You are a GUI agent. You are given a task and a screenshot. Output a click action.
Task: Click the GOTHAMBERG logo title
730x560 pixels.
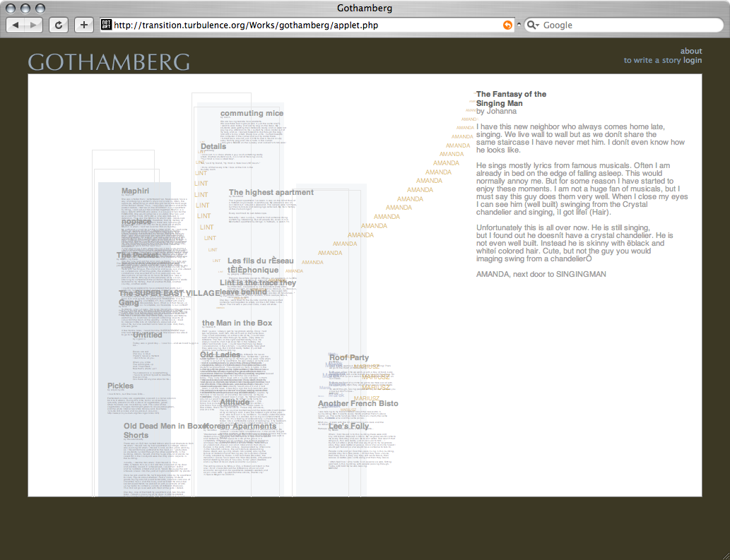tap(109, 62)
